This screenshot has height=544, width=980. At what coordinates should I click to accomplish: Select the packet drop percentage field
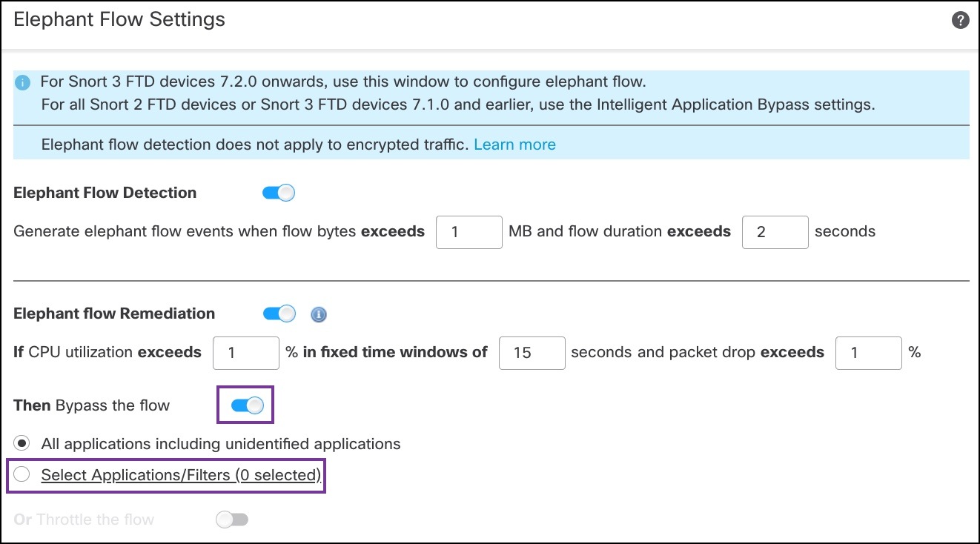[x=868, y=353]
